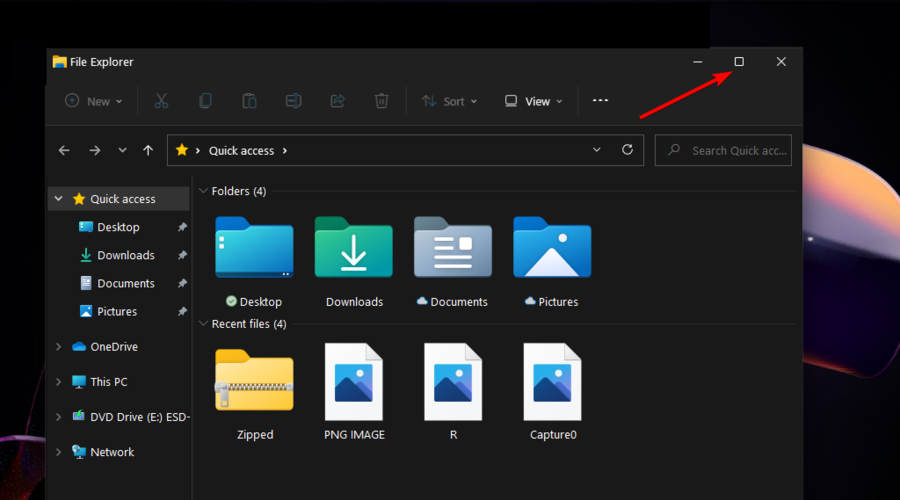Screen dimensions: 900x500
Task: Select DVD Drive (E:) ESD in sidebar
Action: point(131,417)
